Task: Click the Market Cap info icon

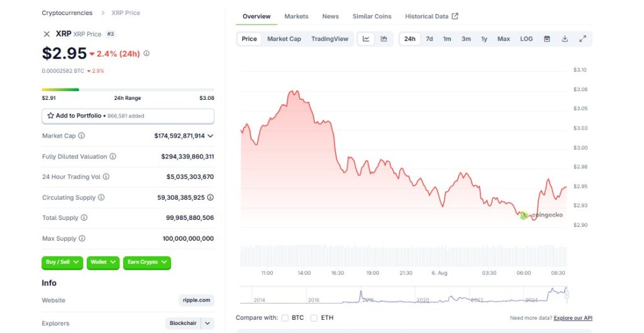Action: [x=81, y=136]
